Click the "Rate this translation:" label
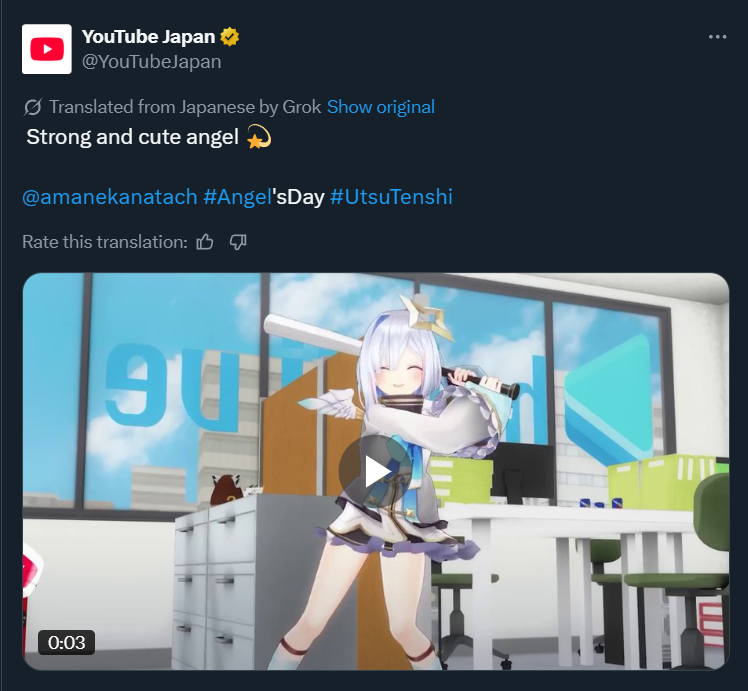Viewport: 748px width, 691px height. click(x=105, y=242)
